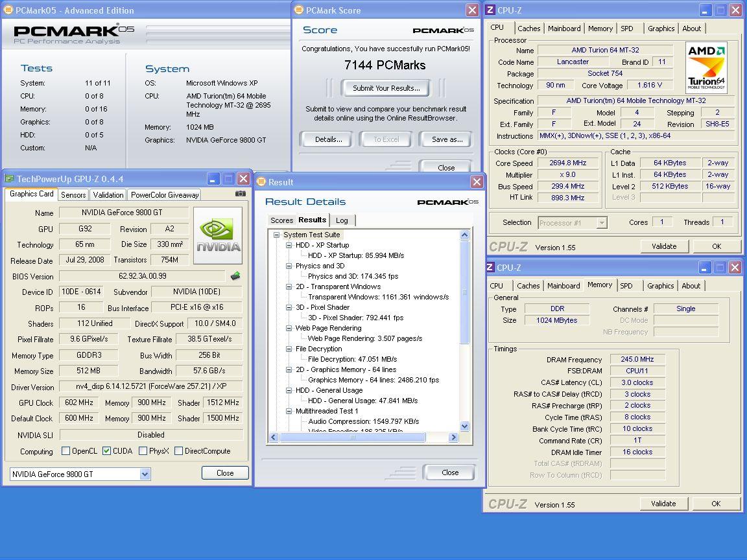Click scroll left arrow in results tree

[274, 437]
